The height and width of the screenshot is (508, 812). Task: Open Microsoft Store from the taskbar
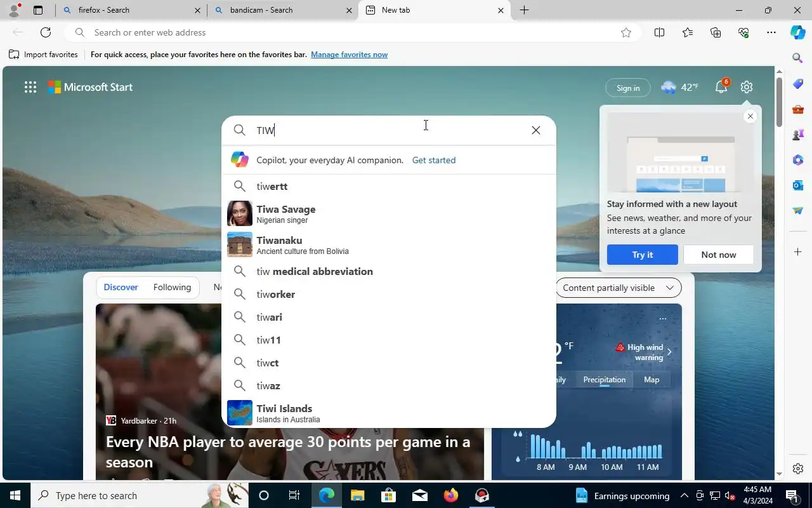[388, 495]
